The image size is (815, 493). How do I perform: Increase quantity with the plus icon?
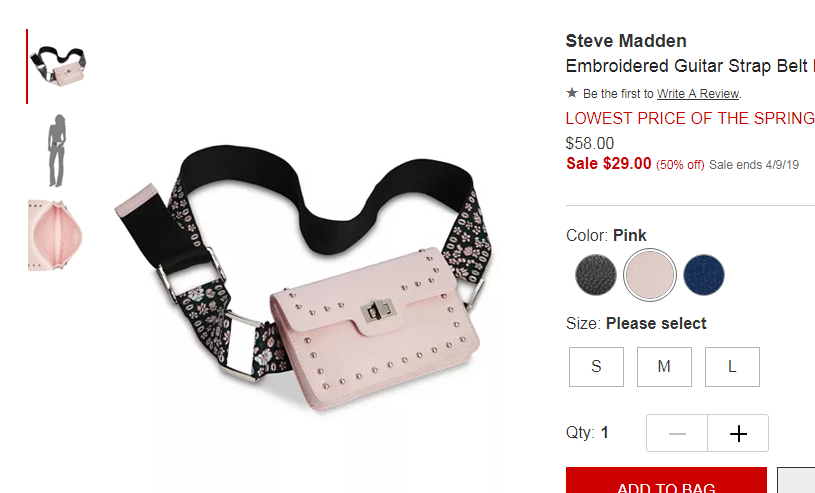coord(738,433)
